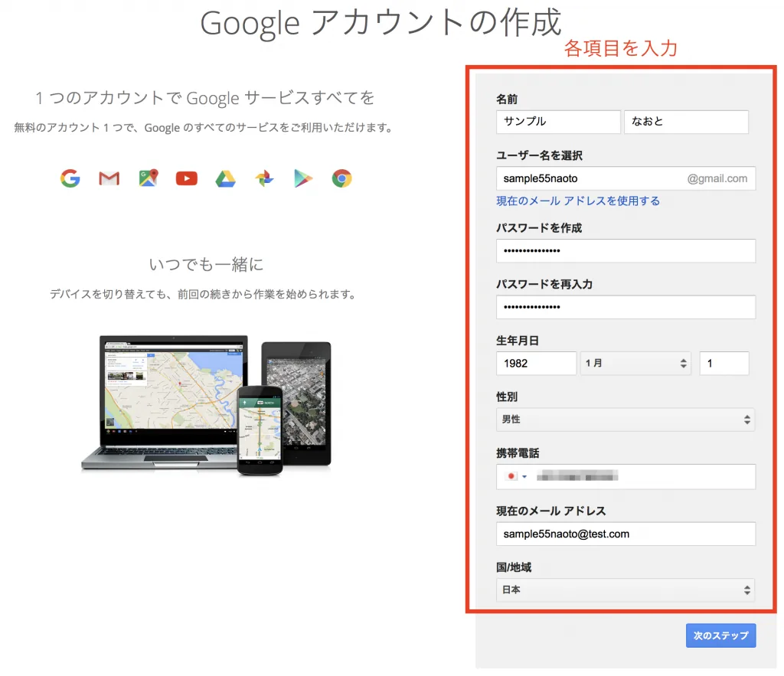The width and height of the screenshot is (784, 676).
Task: Click the デバイスを切り替えても description text
Action: [204, 294]
